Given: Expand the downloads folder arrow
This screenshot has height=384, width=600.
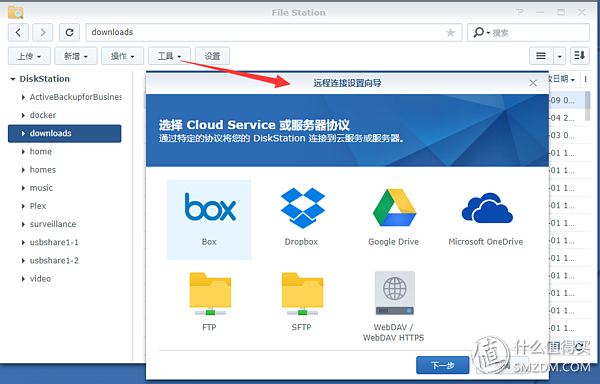Looking at the screenshot, I should pyautogui.click(x=23, y=133).
